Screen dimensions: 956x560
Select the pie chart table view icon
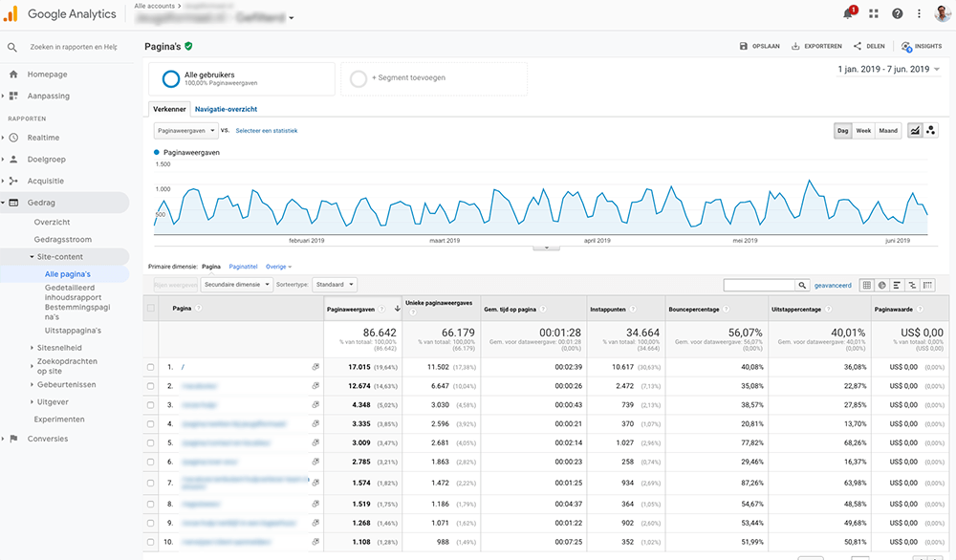pos(881,285)
